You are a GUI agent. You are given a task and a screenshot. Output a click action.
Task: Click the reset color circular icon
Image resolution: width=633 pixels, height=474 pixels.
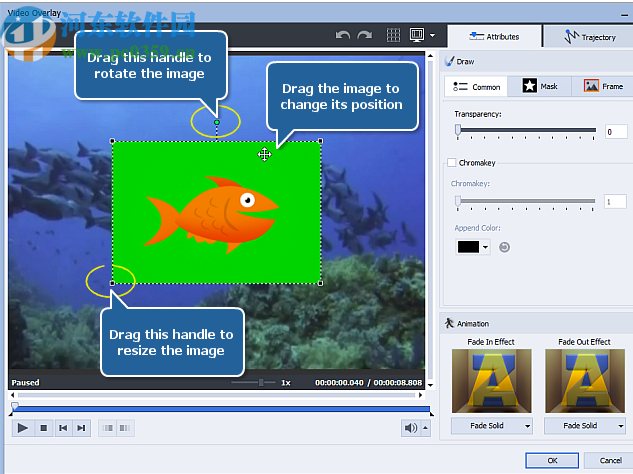coord(504,247)
